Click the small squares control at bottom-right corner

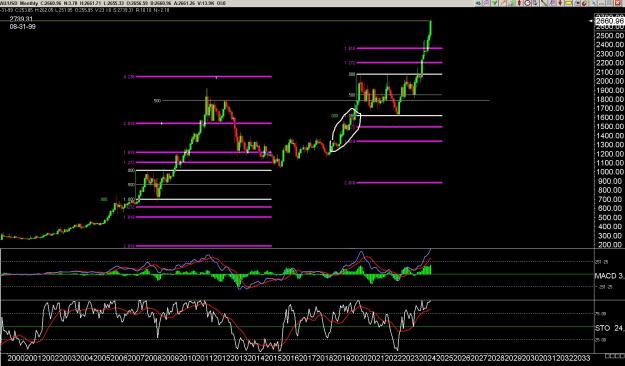click(x=614, y=356)
